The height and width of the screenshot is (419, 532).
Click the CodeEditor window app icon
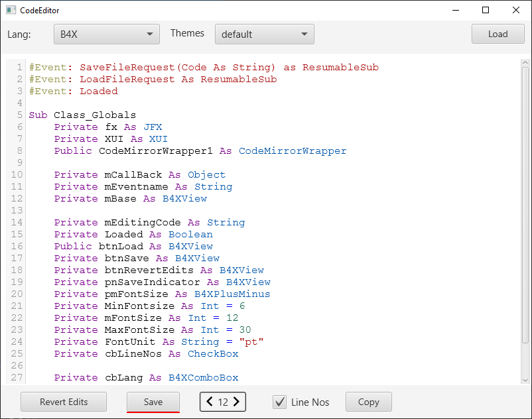[x=11, y=10]
